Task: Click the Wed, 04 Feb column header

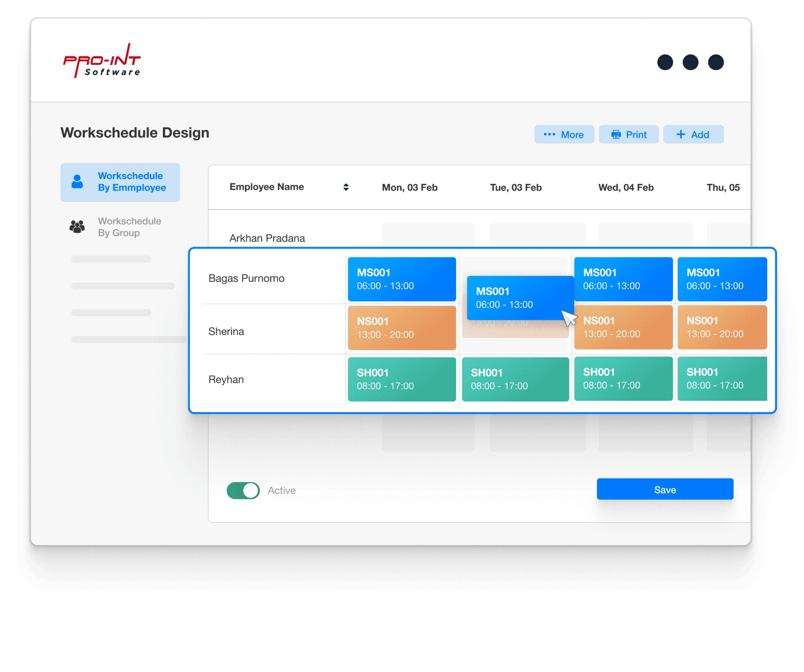Action: click(626, 188)
